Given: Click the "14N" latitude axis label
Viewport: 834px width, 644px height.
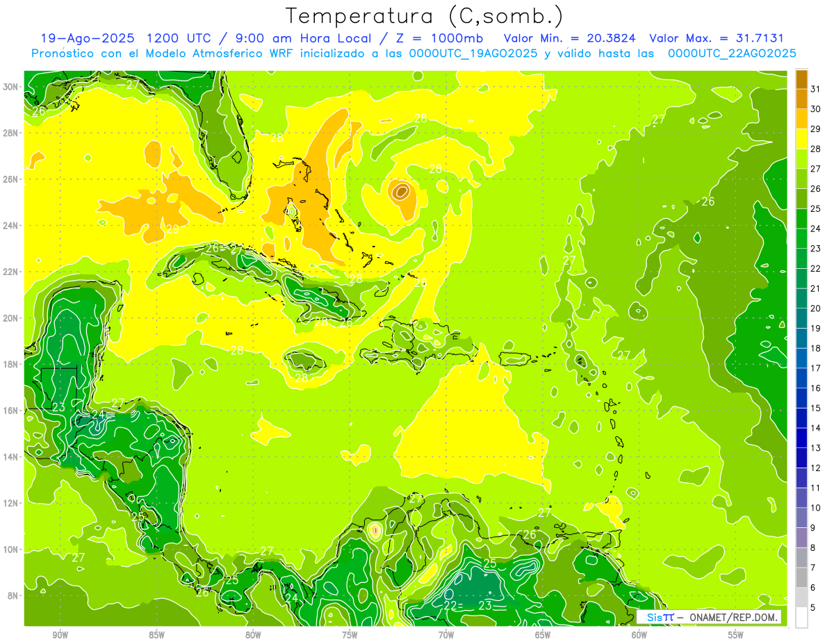Looking at the screenshot, I should pos(12,457).
